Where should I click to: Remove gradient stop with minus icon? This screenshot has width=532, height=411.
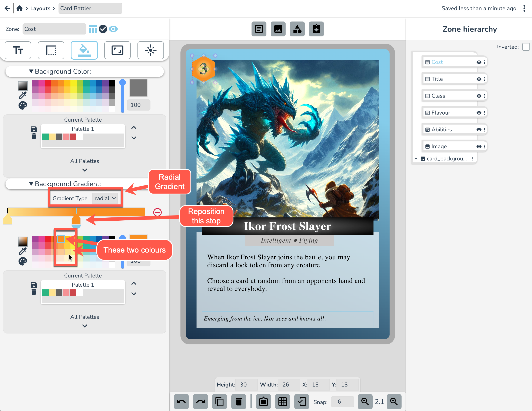[157, 212]
